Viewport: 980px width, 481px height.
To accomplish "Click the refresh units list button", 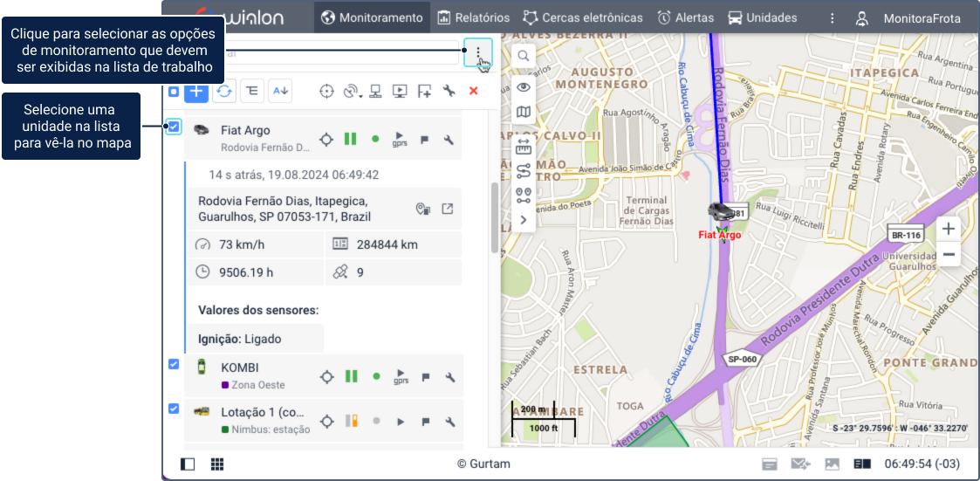I will point(224,92).
